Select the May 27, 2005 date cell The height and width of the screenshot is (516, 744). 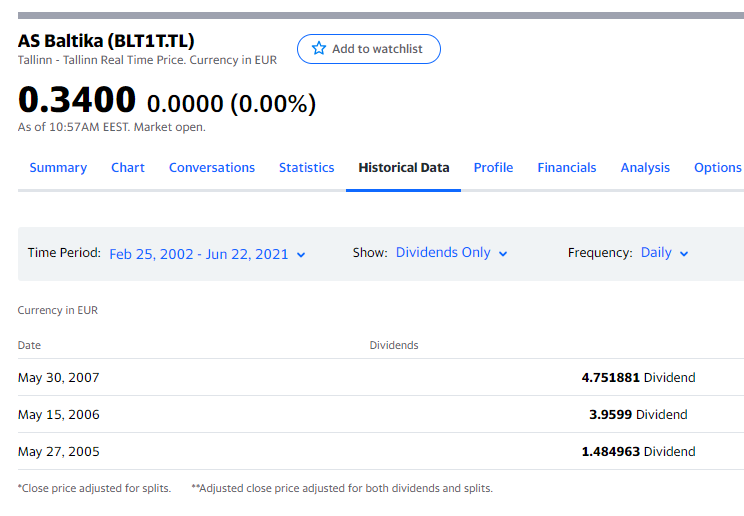coord(59,451)
